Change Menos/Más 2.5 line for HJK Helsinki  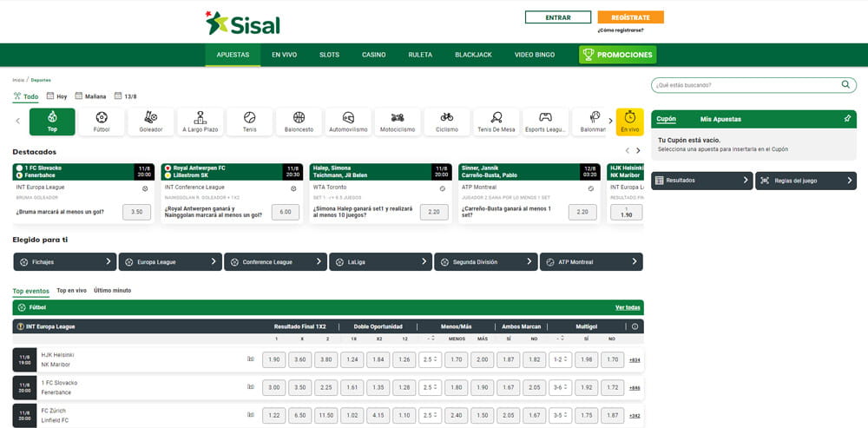pos(431,359)
